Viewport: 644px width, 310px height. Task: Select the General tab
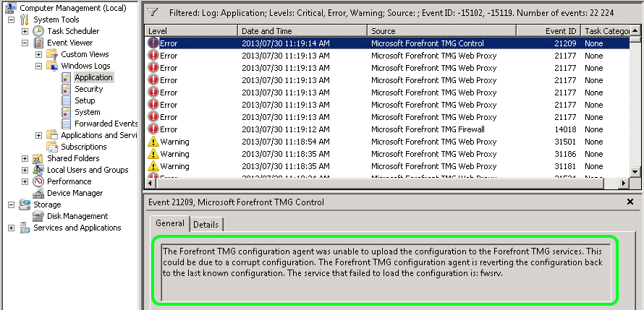tap(169, 223)
